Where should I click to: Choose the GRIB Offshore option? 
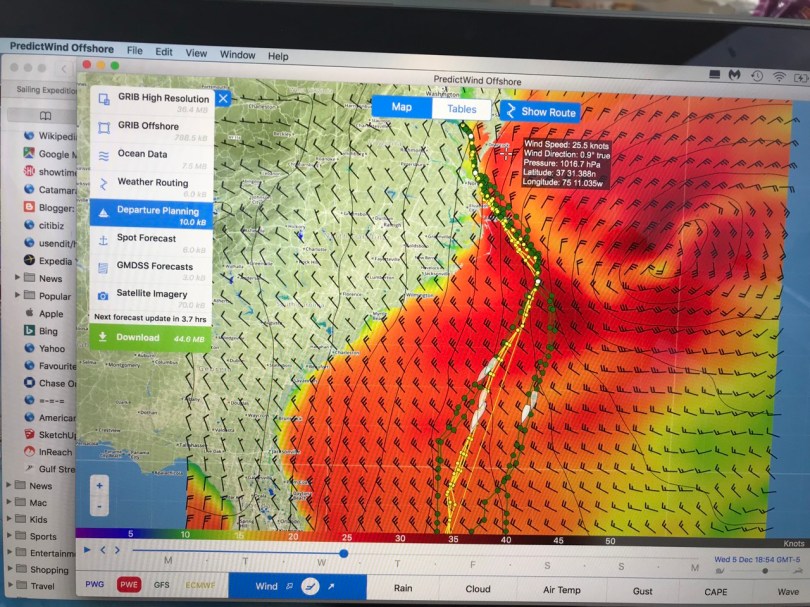[x=147, y=127]
